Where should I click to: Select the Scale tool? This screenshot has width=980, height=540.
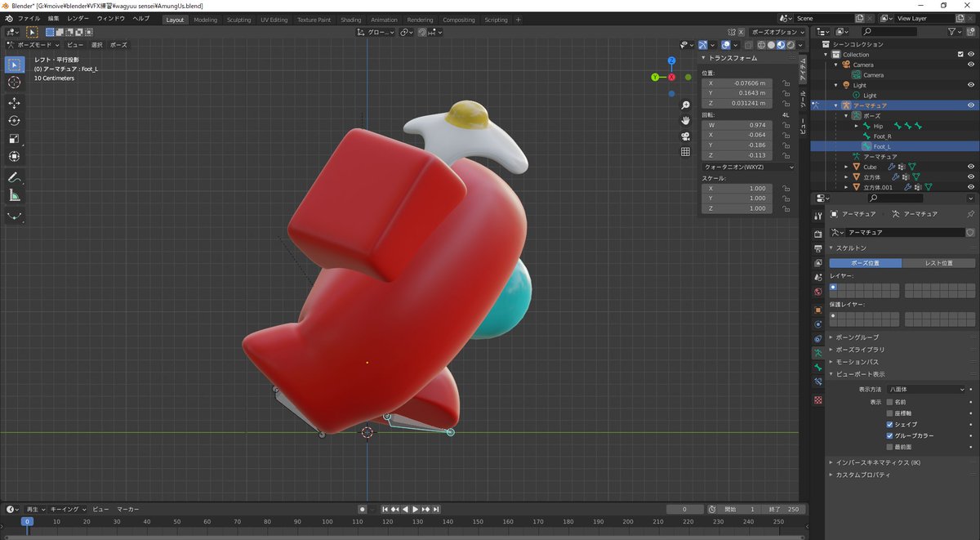click(x=15, y=138)
